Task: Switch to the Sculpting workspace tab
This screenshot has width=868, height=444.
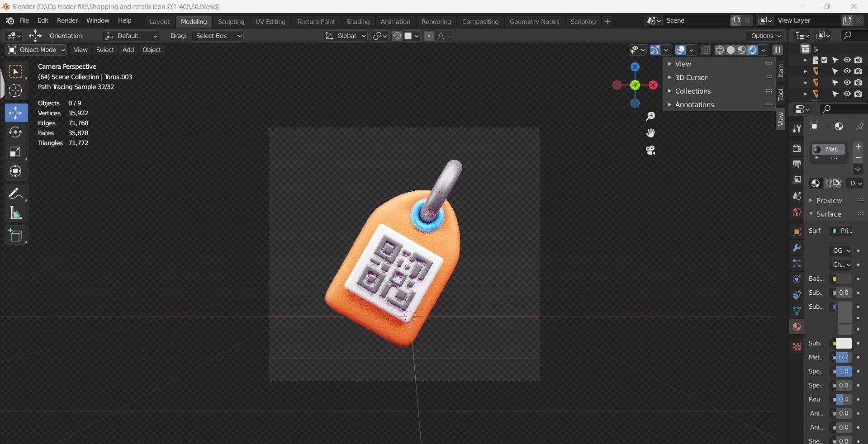Action: (231, 22)
